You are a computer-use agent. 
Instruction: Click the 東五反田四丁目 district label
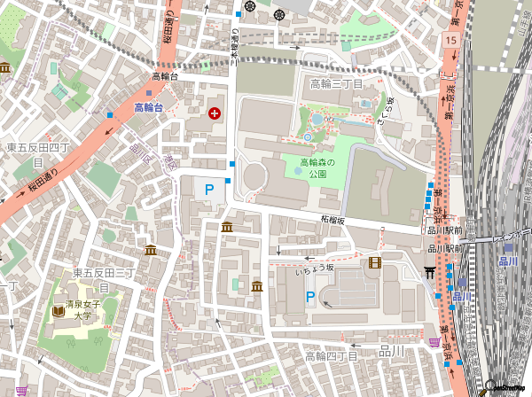tap(37, 153)
